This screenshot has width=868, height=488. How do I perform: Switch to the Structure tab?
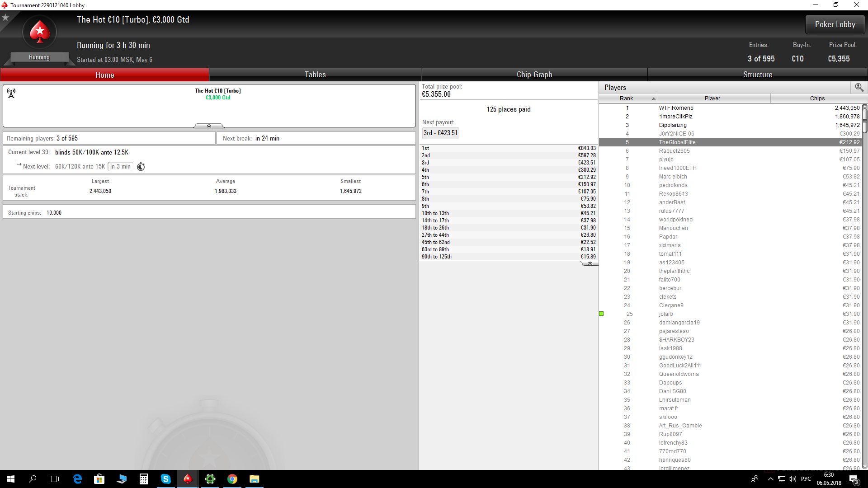click(758, 75)
